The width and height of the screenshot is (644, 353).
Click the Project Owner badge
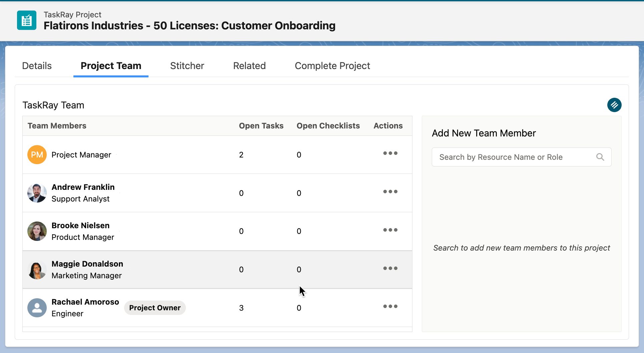pos(155,308)
